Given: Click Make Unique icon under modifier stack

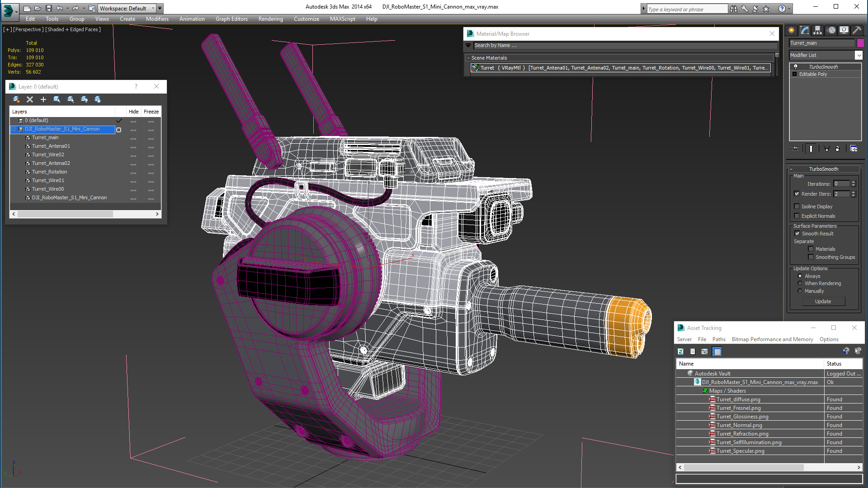Looking at the screenshot, I should (x=826, y=149).
